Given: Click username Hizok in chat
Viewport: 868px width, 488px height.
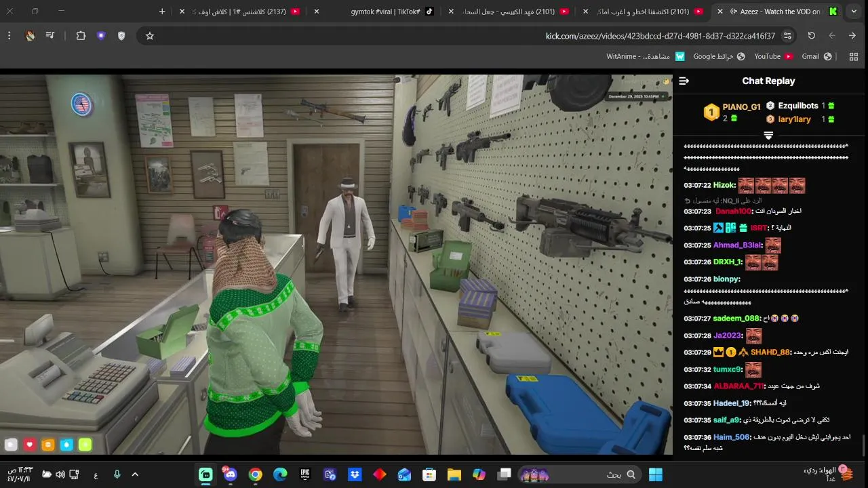Looking at the screenshot, I should (x=724, y=186).
